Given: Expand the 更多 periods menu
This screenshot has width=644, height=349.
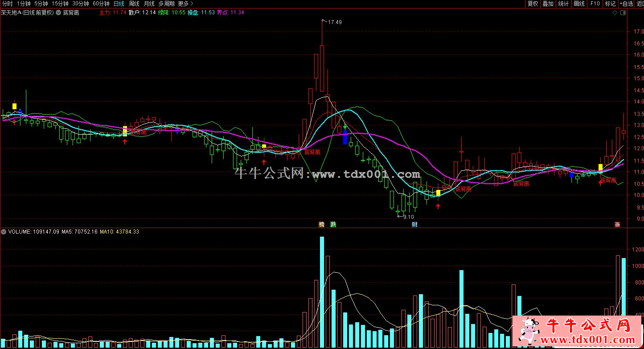Looking at the screenshot, I should coord(185,4).
